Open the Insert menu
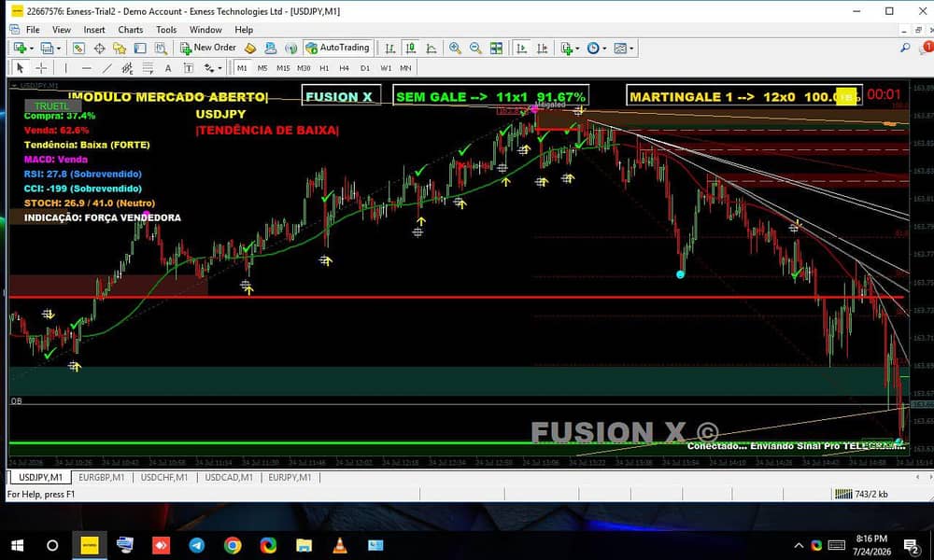This screenshot has width=934, height=560. [94, 30]
